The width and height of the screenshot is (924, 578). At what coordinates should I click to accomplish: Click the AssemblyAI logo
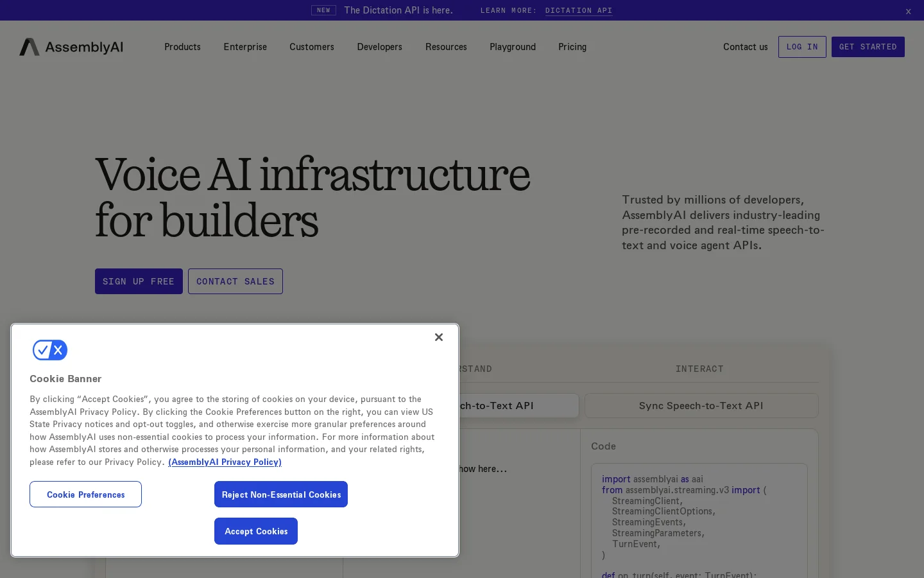[71, 47]
